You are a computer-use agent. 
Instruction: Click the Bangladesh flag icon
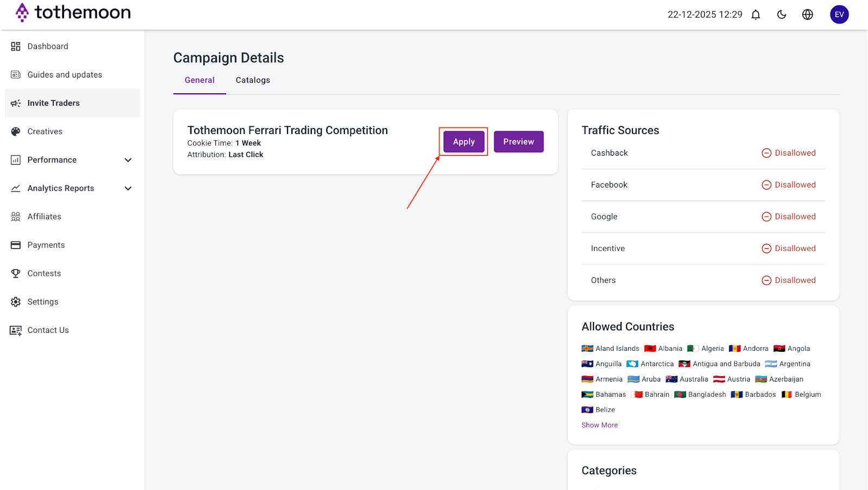(x=680, y=395)
